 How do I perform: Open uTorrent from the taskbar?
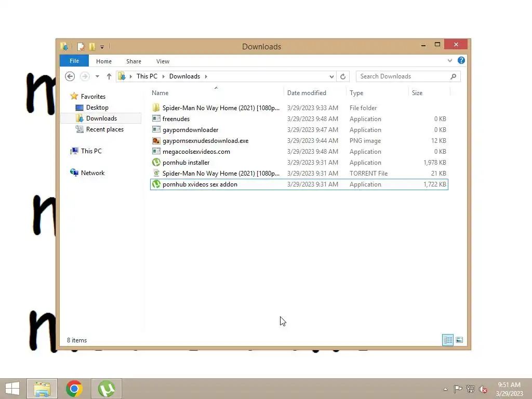click(x=106, y=389)
